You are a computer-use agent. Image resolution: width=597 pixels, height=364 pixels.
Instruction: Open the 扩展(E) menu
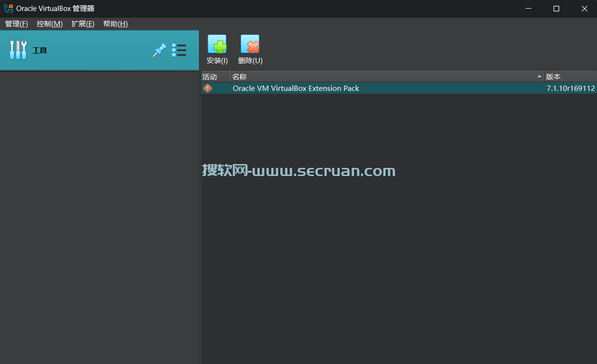tap(83, 24)
